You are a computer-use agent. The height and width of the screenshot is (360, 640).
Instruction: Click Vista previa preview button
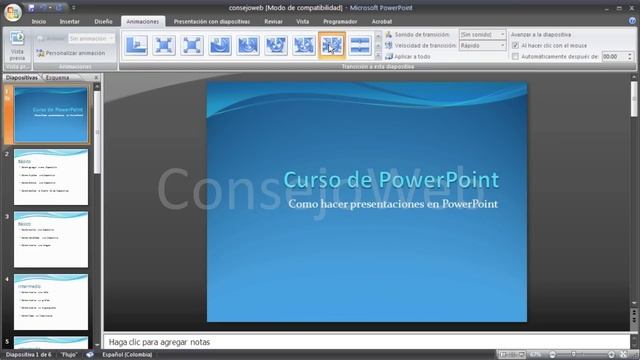click(x=17, y=46)
